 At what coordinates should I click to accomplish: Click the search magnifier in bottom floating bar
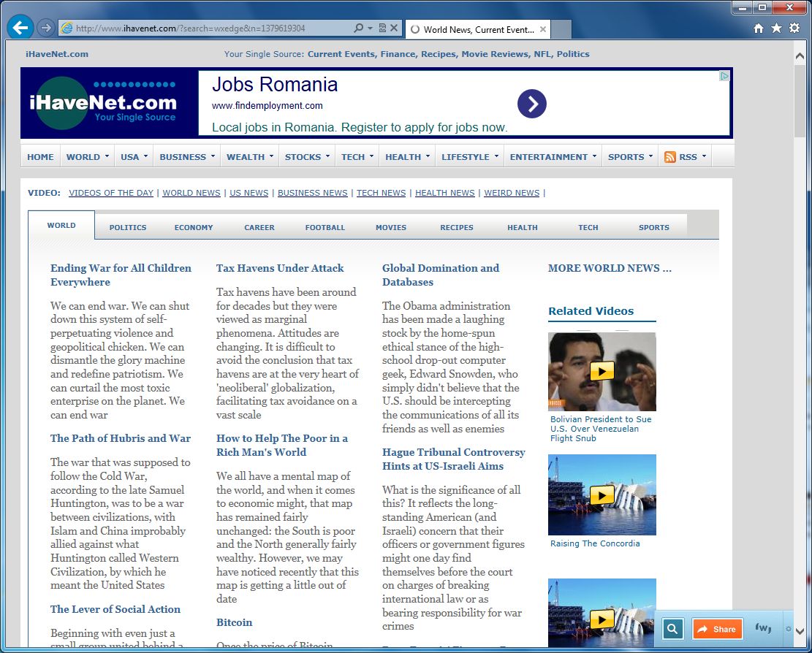pos(672,629)
